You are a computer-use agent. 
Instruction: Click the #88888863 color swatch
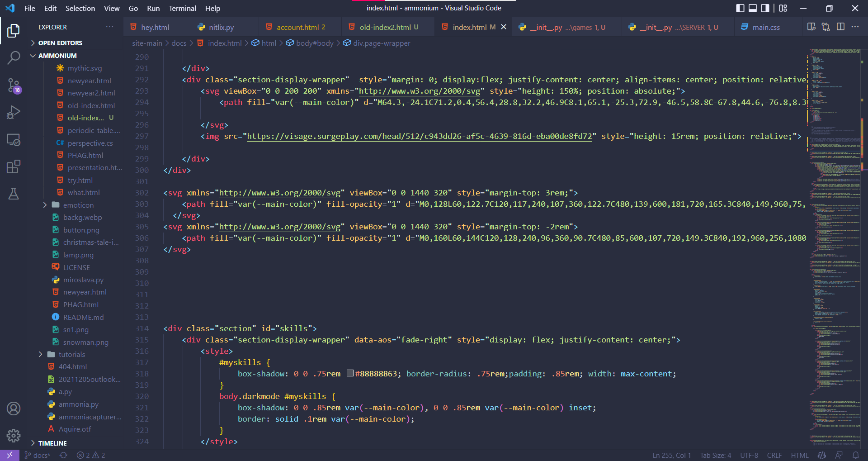pos(350,373)
